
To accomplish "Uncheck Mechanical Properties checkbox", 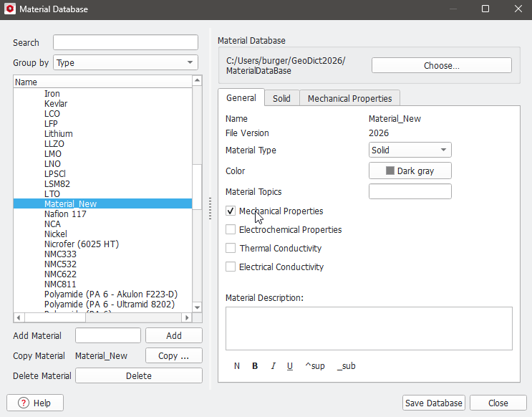I will 231,211.
